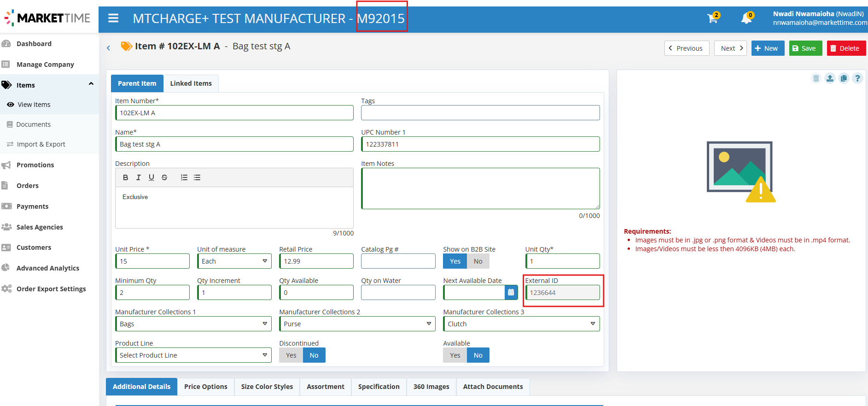This screenshot has height=406, width=868.
Task: Click the Retail Price field
Action: pyautogui.click(x=316, y=261)
